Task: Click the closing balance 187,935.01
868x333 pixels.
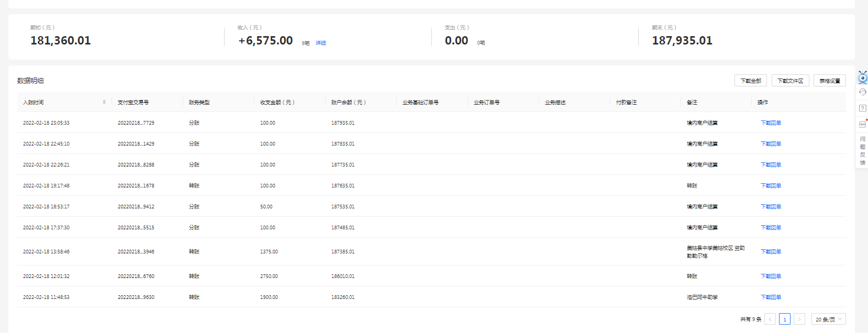Action: coord(682,40)
